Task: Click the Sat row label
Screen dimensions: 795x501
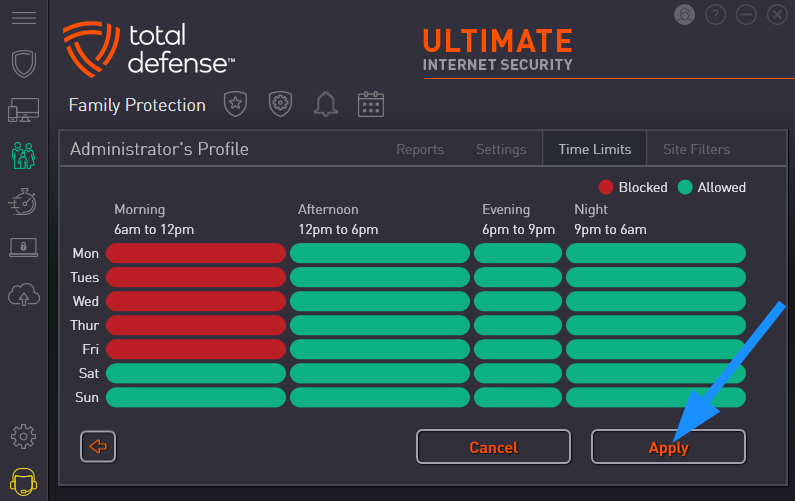Action: [89, 373]
